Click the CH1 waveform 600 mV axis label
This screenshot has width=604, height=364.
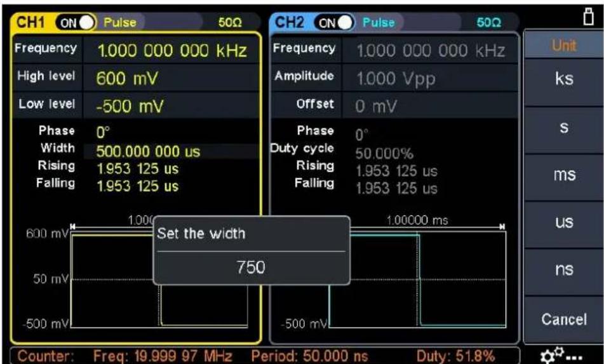point(47,234)
